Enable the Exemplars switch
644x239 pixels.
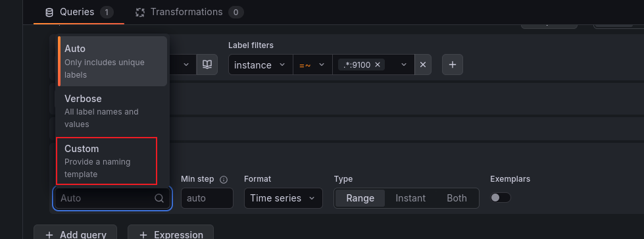(500, 198)
